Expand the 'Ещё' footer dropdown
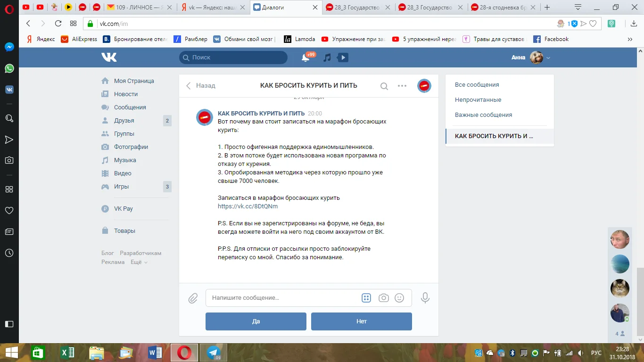 point(139,262)
